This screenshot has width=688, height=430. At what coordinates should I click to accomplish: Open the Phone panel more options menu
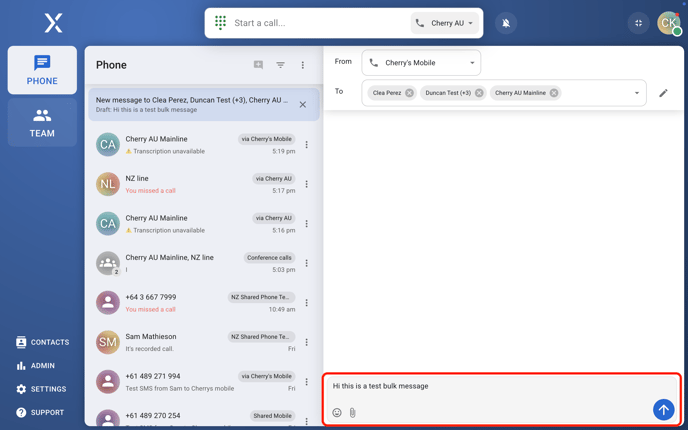pos(302,65)
